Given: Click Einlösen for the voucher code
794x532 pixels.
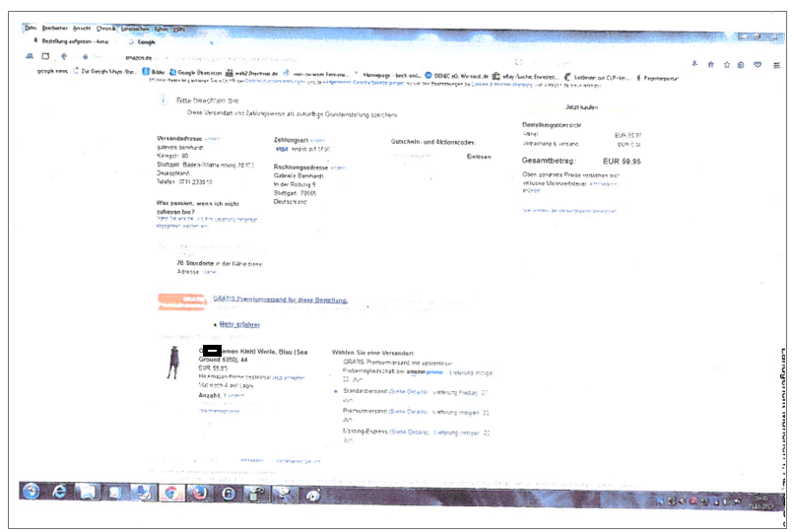Looking at the screenshot, I should point(479,157).
